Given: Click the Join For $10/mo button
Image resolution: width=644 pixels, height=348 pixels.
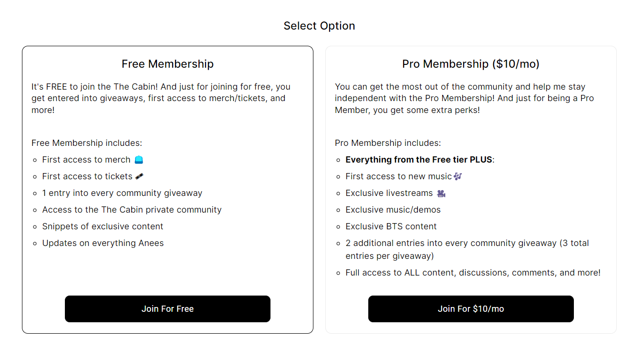Looking at the screenshot, I should 471,309.
